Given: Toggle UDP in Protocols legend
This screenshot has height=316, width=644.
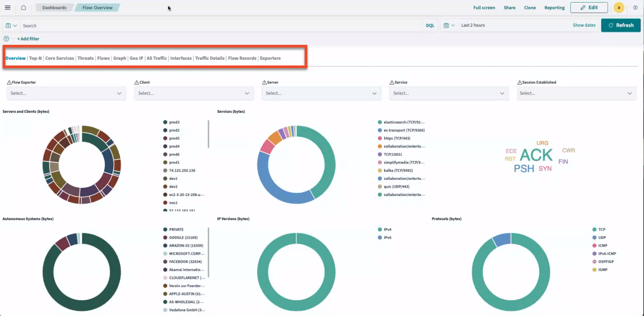Looking at the screenshot, I should [x=602, y=237].
